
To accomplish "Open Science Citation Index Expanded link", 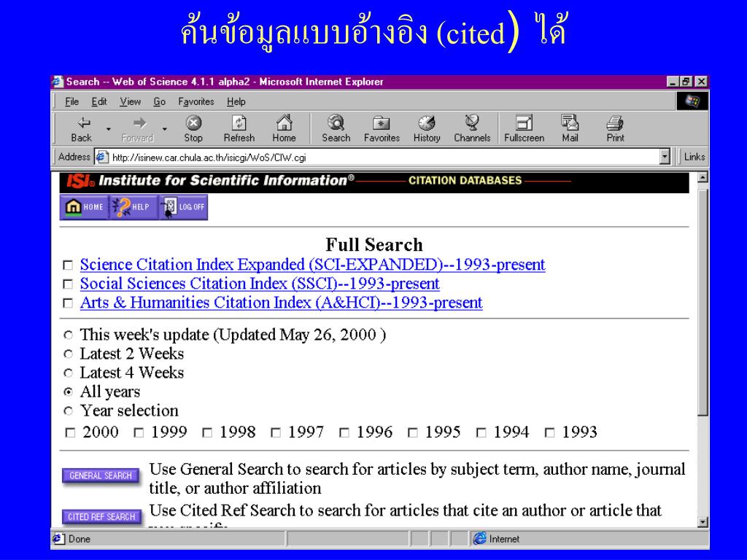I will pos(312,265).
